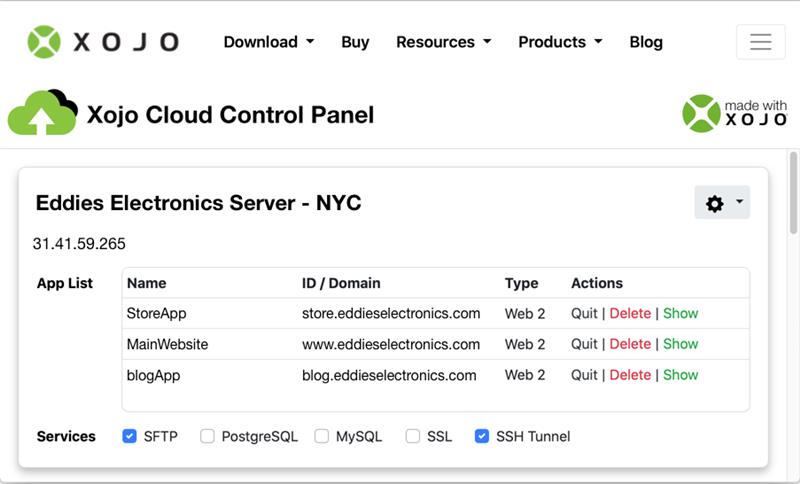The image size is (800, 484).
Task: Enable the PostgreSQL service checkbox
Action: (x=208, y=436)
